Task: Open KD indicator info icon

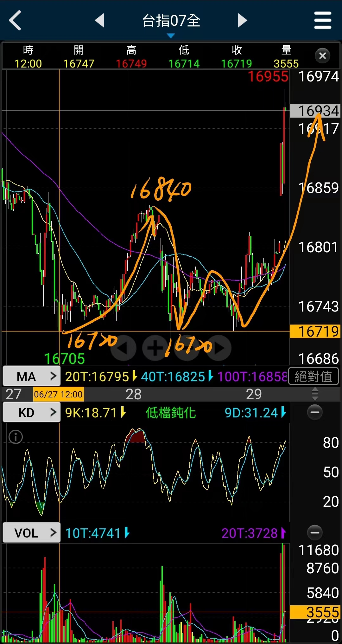Action: (16, 437)
